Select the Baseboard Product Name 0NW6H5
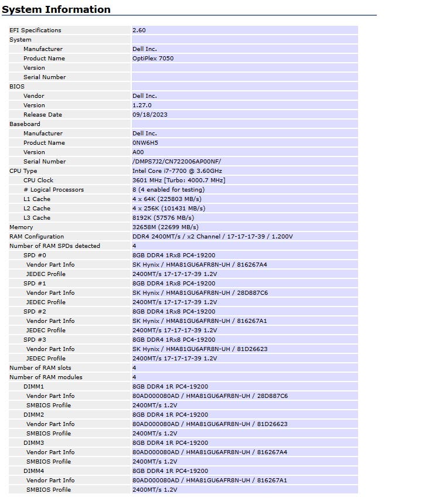 click(145, 143)
